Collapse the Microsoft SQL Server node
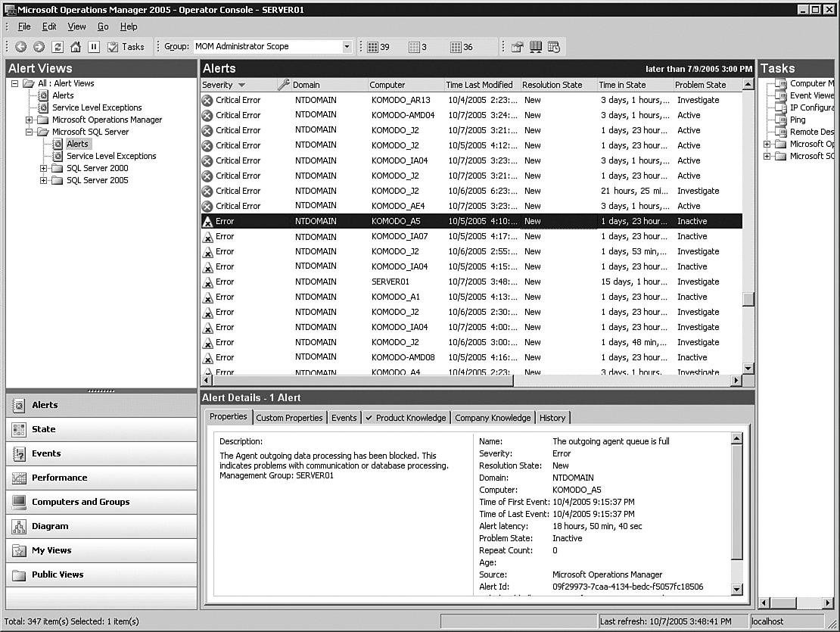The height and width of the screenshot is (632, 840). (x=30, y=132)
